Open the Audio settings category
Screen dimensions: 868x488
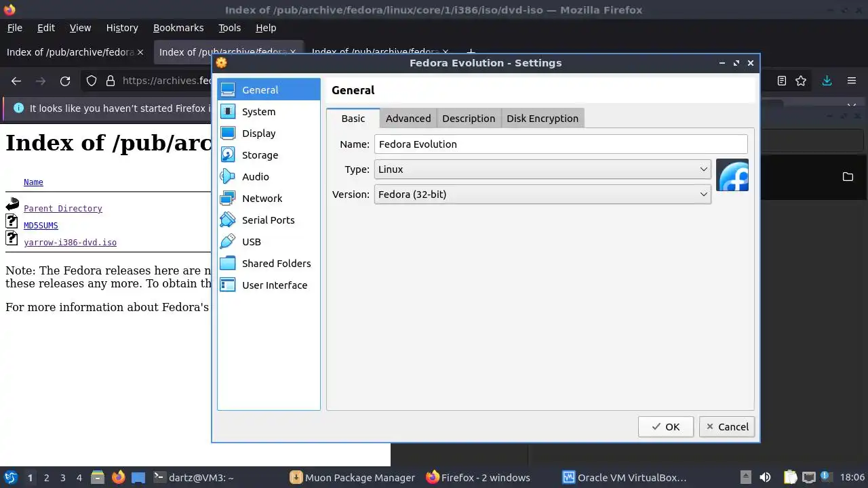pos(269,176)
